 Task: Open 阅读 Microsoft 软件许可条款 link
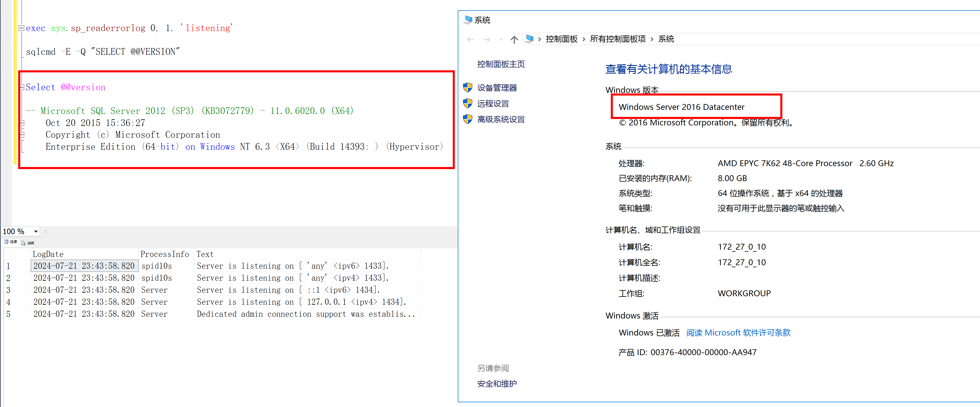(738, 333)
